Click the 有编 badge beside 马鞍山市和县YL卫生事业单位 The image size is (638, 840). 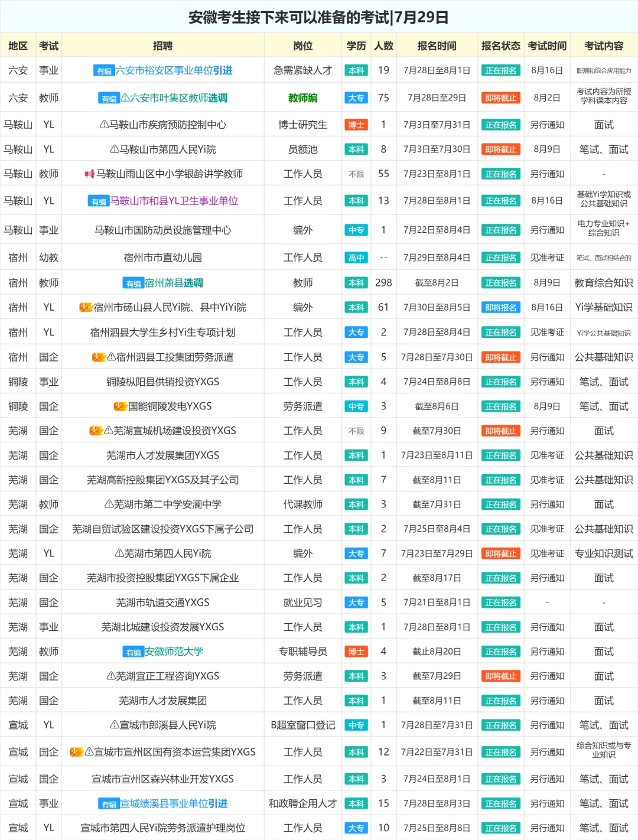pyautogui.click(x=98, y=201)
